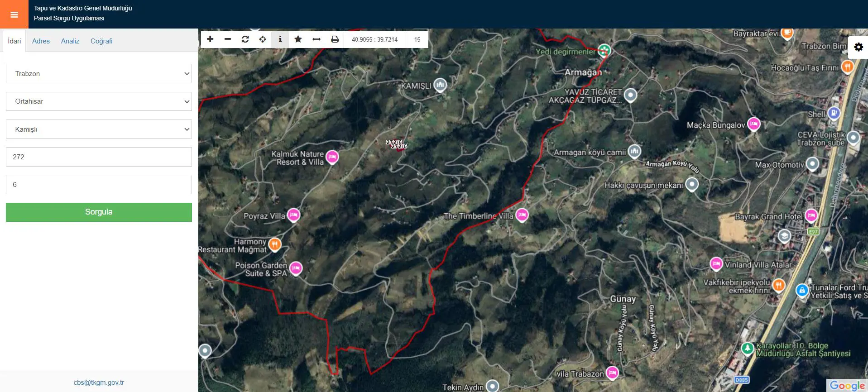Screen dimensions: 868x392
Task: Switch to the Coğrafi tab
Action: coord(101,41)
